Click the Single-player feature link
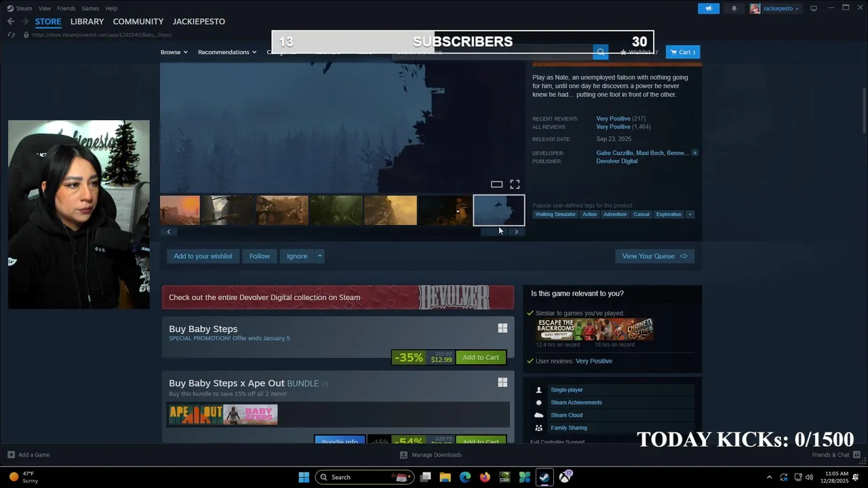 [567, 390]
